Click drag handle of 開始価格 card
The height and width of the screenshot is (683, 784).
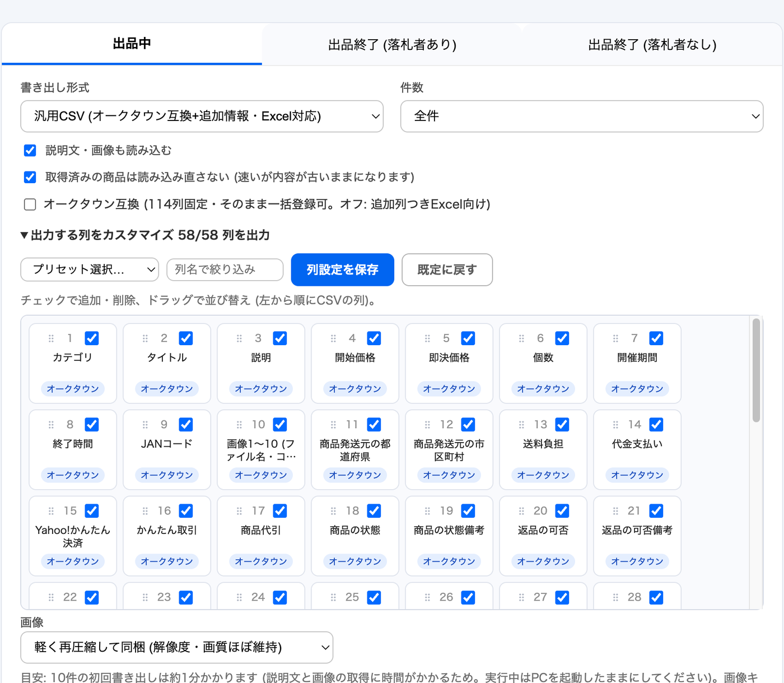pos(333,338)
